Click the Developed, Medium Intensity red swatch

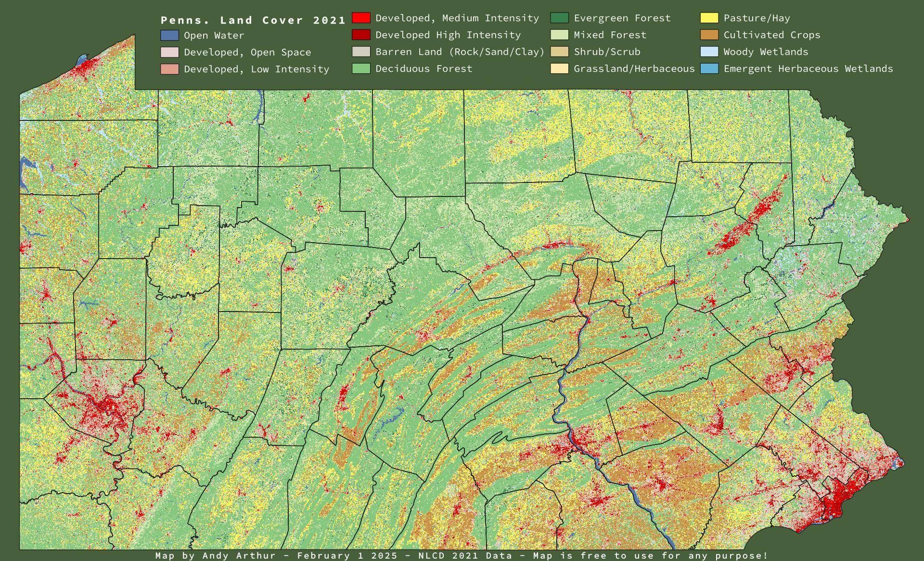[x=361, y=18]
